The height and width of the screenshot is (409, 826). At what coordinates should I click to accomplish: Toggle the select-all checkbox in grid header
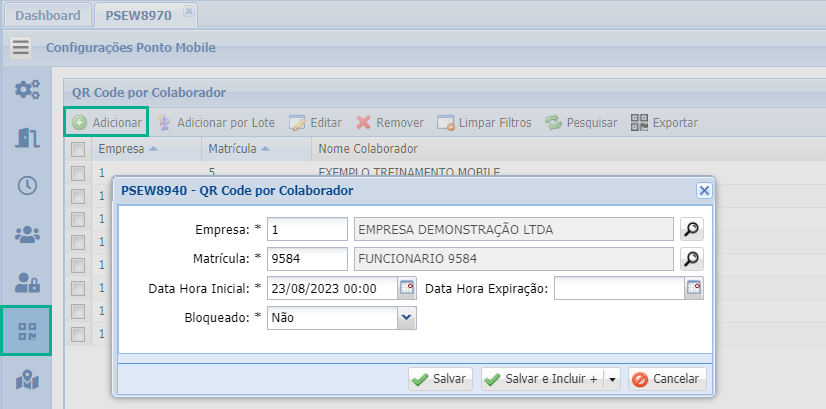tap(78, 149)
